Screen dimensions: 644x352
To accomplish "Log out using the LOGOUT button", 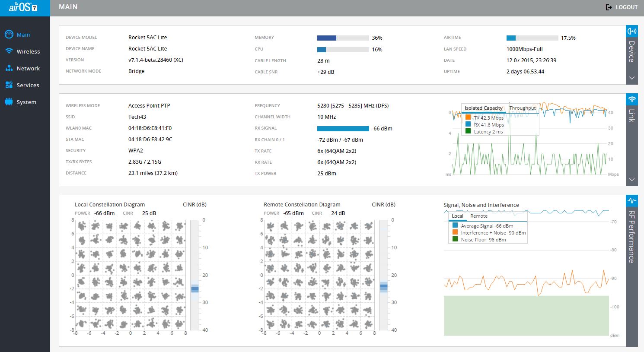I will (x=622, y=7).
